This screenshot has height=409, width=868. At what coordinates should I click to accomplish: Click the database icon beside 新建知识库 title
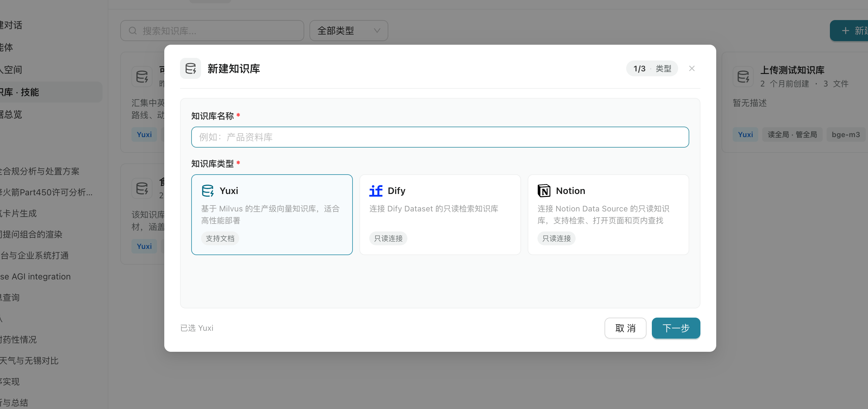190,68
